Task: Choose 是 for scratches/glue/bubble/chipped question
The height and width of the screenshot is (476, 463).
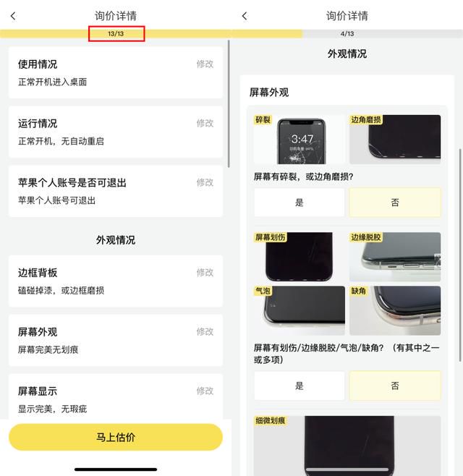Action: tap(299, 386)
